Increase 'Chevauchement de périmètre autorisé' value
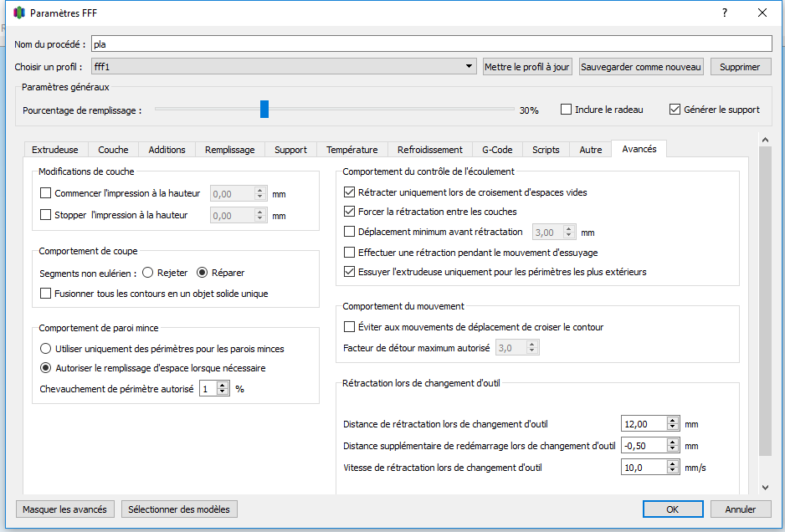The image size is (785, 532). [223, 386]
